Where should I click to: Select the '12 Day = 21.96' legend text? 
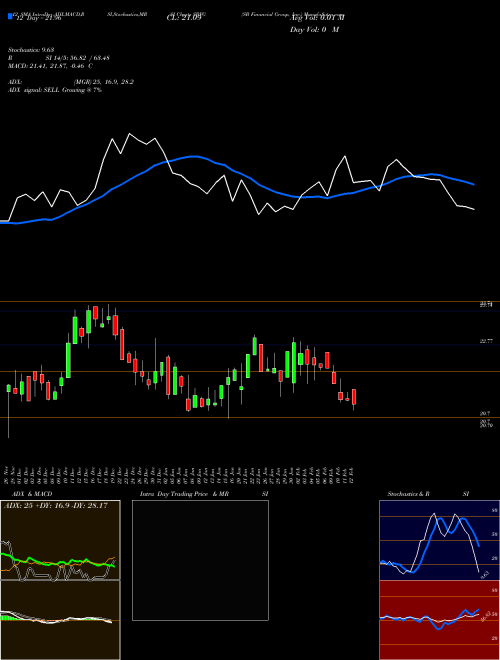[x=39, y=18]
